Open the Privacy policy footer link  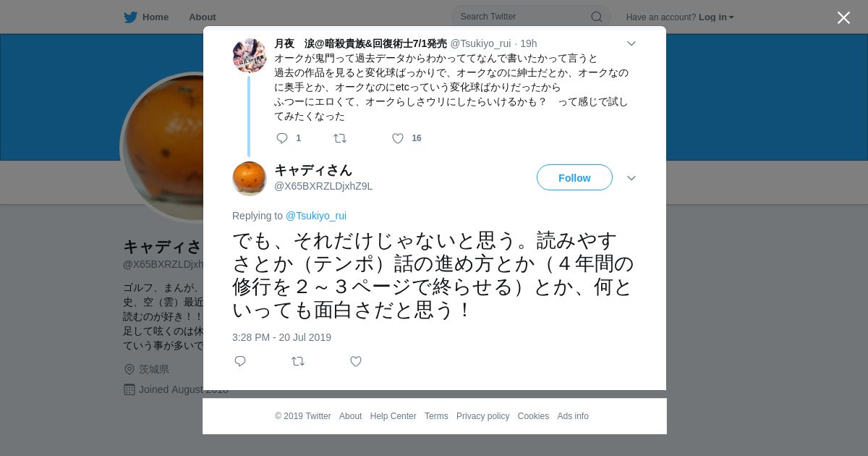482,416
